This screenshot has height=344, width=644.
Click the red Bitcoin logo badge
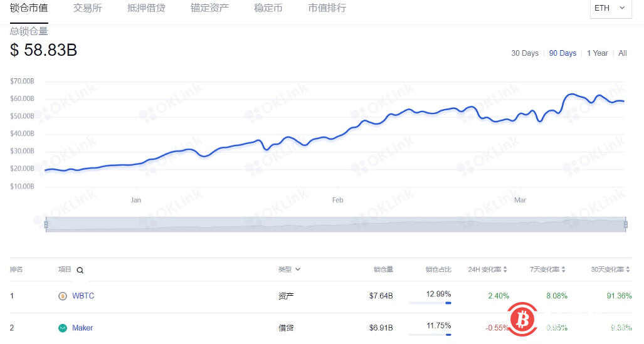coord(522,319)
